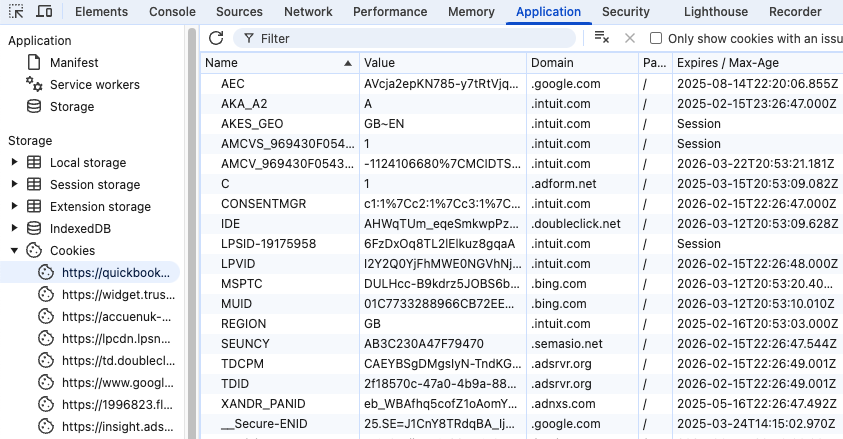843x439 pixels.
Task: Expand the Session storage tree node
Action: coord(15,184)
